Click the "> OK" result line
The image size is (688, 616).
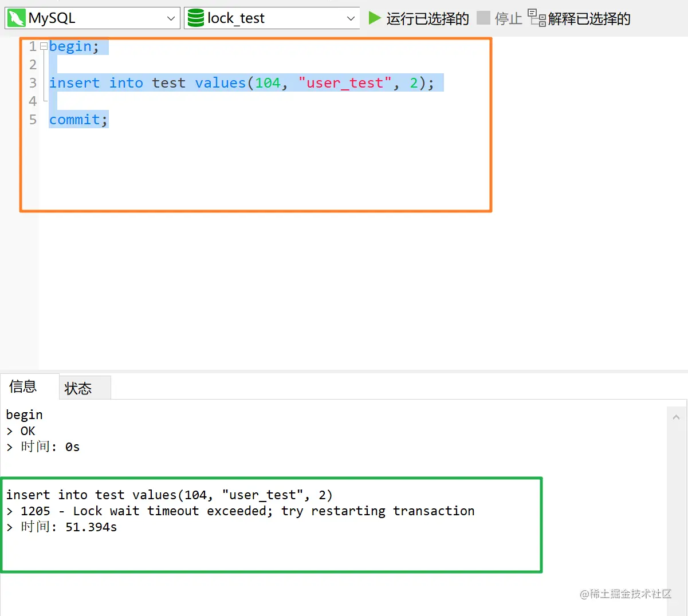point(21,431)
